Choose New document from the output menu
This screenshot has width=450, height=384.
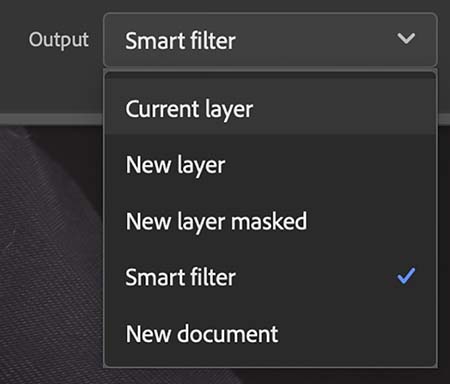270,334
